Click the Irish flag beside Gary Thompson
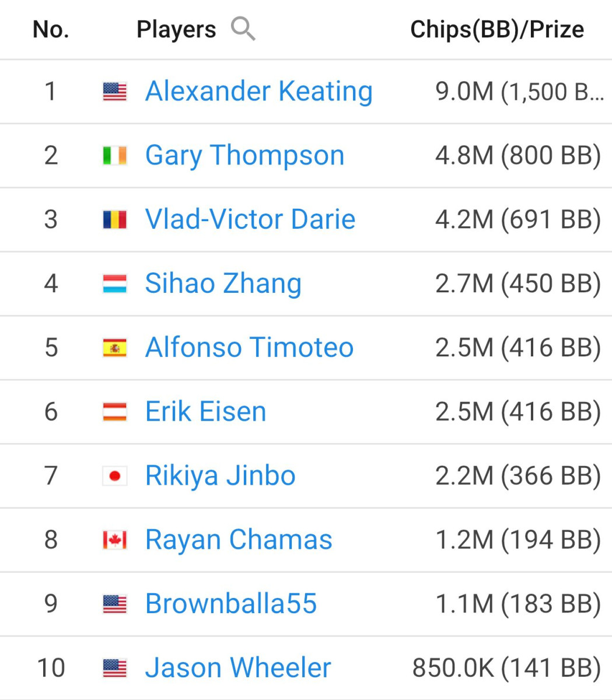Viewport: 612px width, 700px height. pyautogui.click(x=114, y=156)
